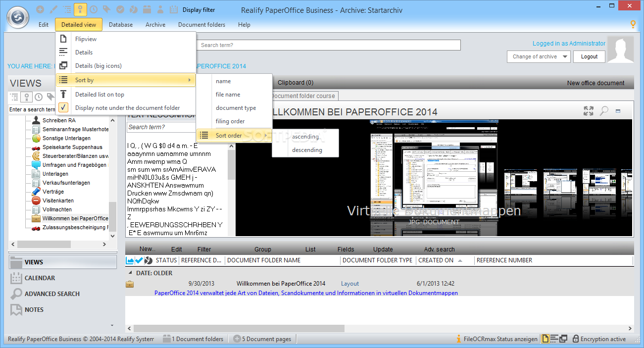Click the calendar filter icon near Display filter

coord(173,9)
